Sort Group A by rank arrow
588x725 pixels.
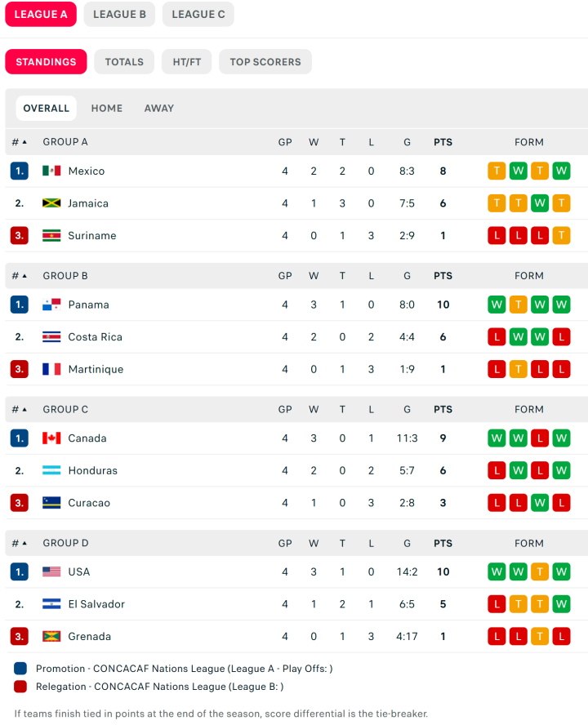coord(24,142)
